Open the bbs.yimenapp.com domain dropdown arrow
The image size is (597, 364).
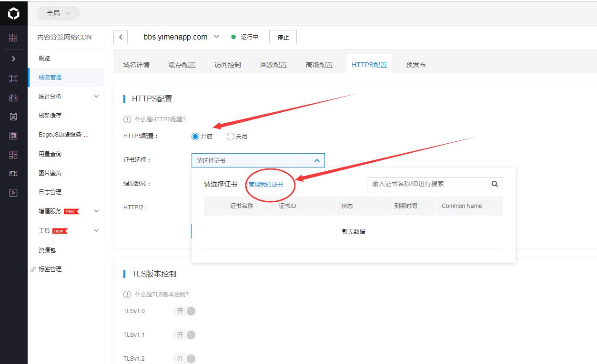pos(217,37)
